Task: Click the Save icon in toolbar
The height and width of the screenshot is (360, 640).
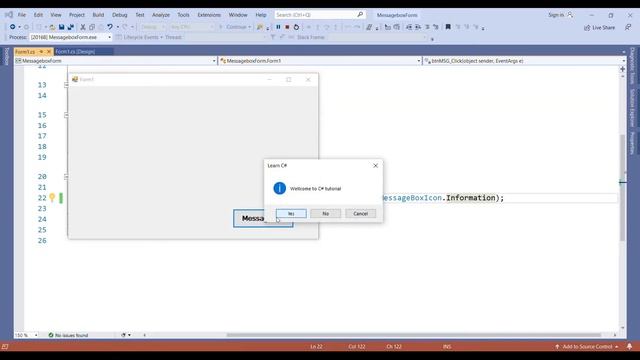Action: pyautogui.click(x=61, y=27)
